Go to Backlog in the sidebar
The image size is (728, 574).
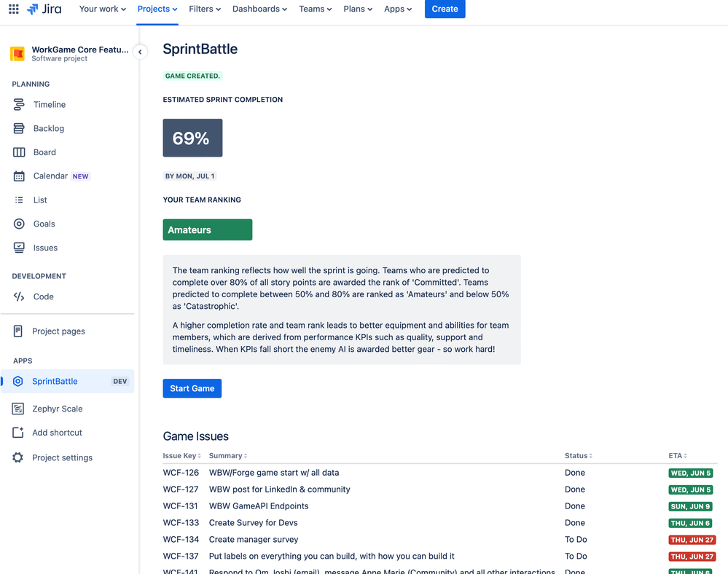tap(49, 128)
